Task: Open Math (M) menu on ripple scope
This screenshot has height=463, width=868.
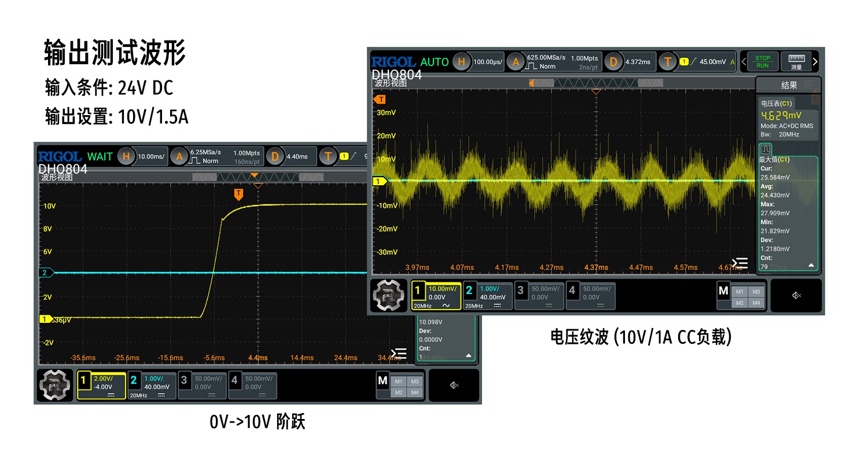Action: 723,291
